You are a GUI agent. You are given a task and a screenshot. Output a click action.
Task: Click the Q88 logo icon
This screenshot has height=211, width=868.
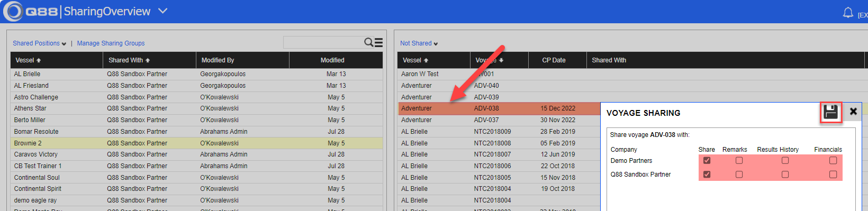(13, 11)
